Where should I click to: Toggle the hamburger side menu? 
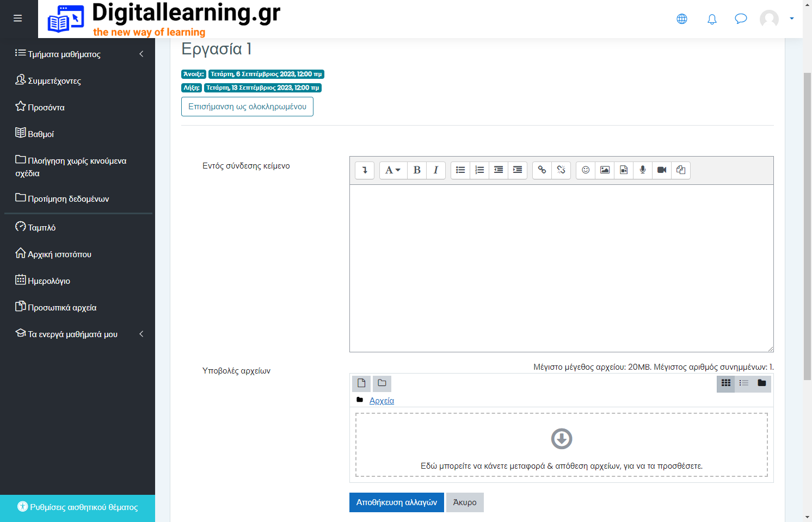pyautogui.click(x=18, y=18)
